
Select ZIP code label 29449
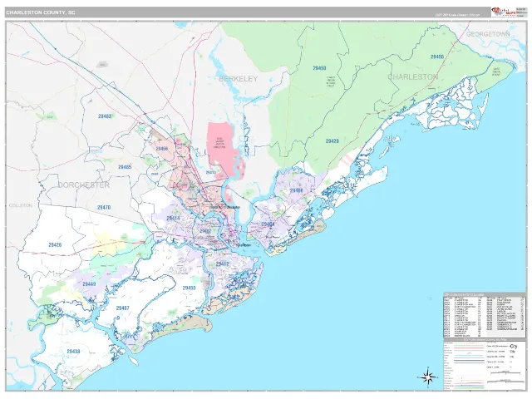(89, 284)
